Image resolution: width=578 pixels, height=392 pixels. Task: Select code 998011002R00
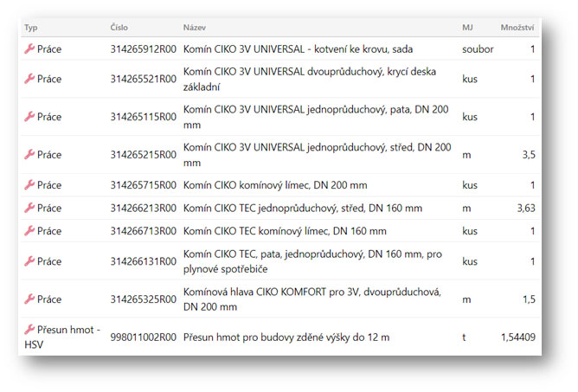[x=144, y=337]
